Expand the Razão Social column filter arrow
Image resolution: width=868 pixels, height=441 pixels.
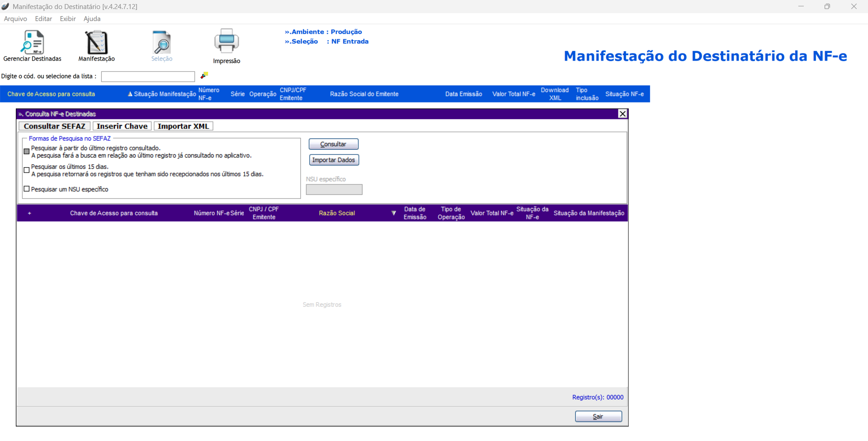(394, 213)
